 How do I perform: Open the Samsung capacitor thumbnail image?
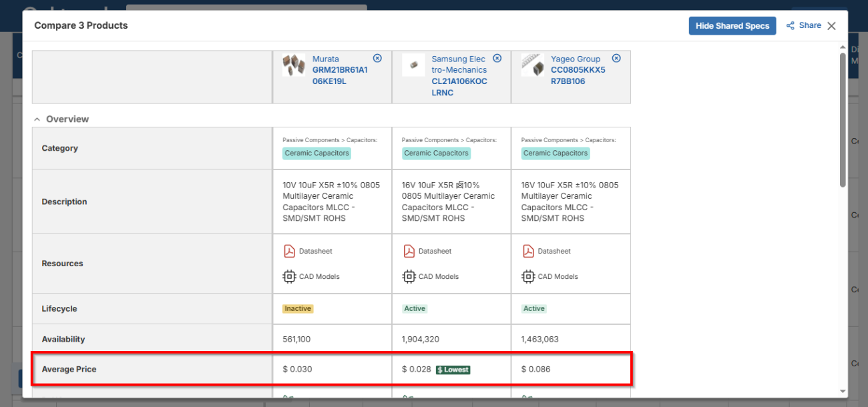point(413,65)
